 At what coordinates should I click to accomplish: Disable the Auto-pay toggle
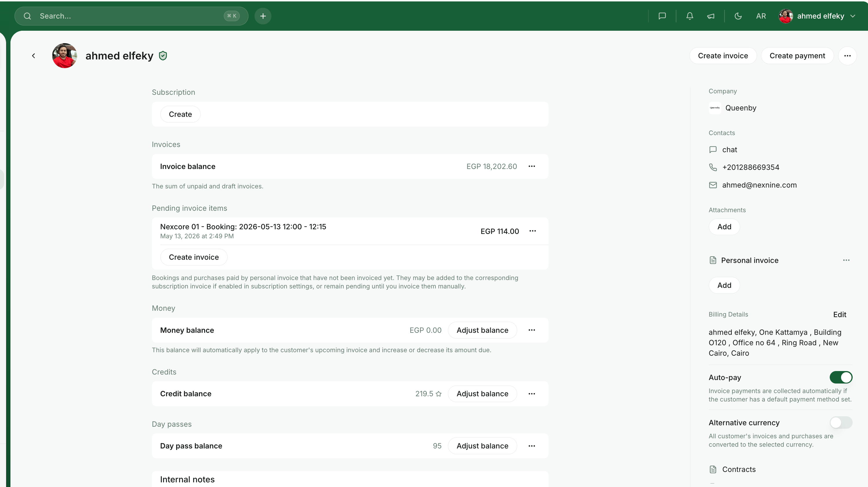pyautogui.click(x=841, y=377)
